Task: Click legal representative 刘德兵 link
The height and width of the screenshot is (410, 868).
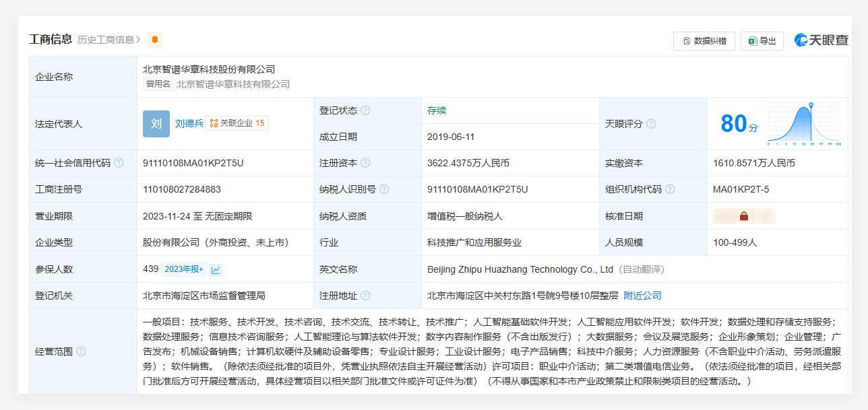Action: [189, 123]
